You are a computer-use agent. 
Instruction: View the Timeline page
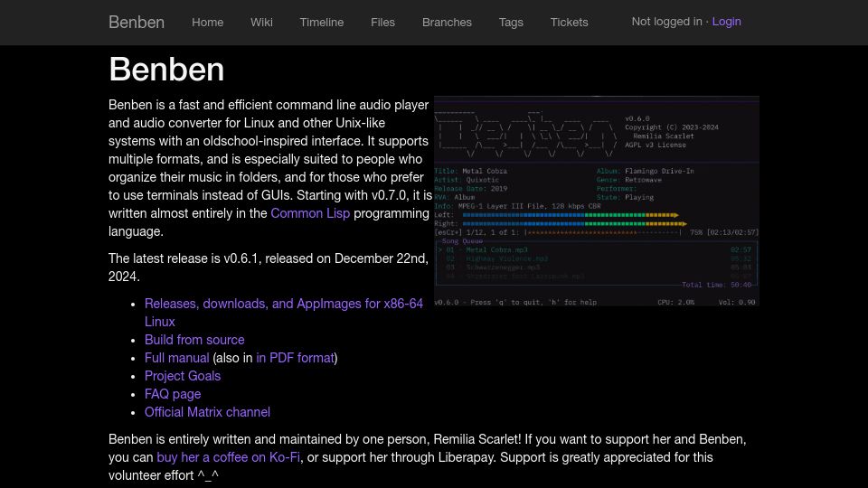pyautogui.click(x=322, y=22)
